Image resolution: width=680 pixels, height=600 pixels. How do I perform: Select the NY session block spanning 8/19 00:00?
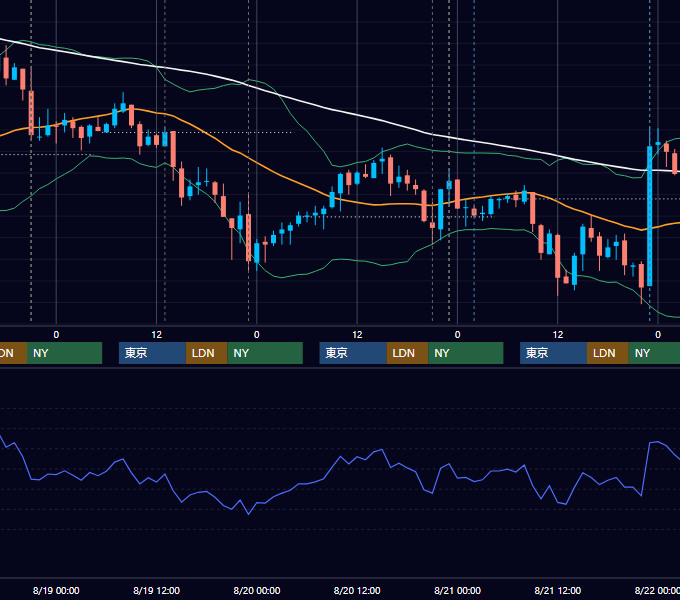point(64,353)
